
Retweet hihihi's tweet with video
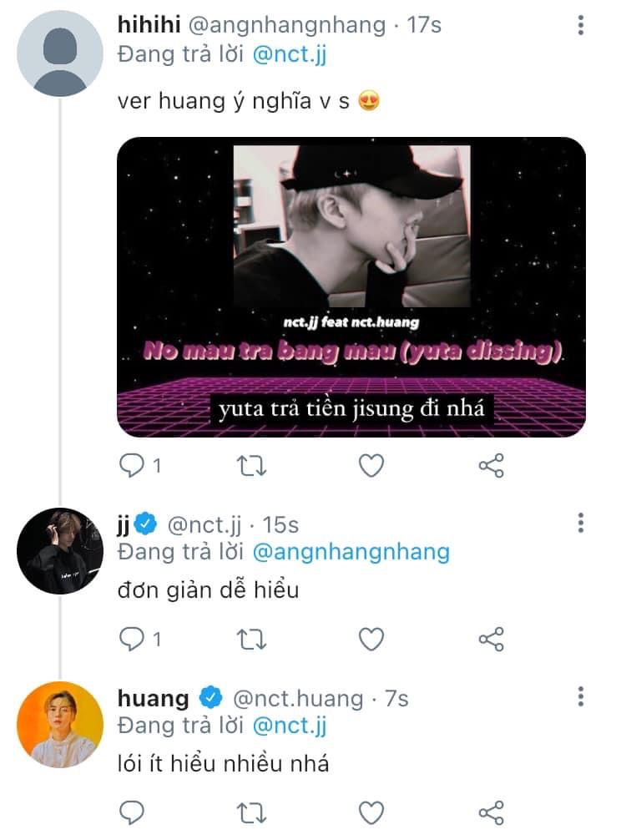click(x=251, y=466)
